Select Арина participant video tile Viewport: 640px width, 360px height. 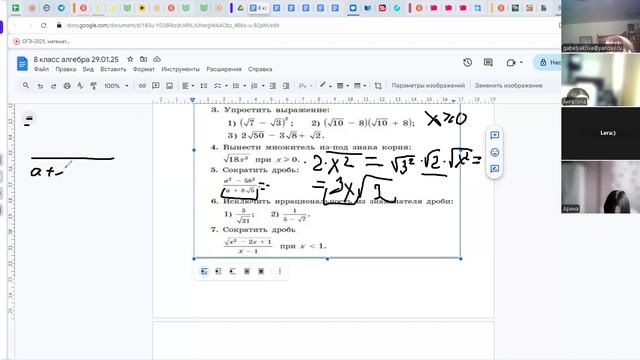point(600,187)
